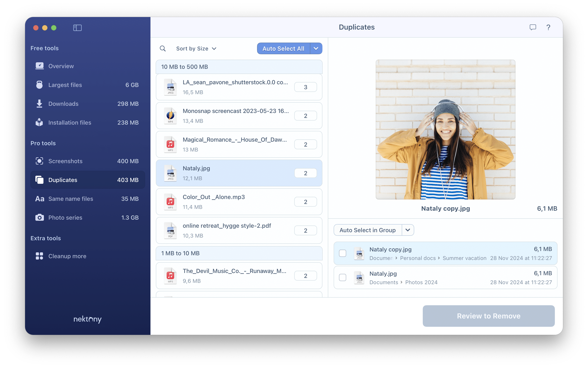The height and width of the screenshot is (368, 588).
Task: Click the 13,4 MB size label
Action: 193,121
